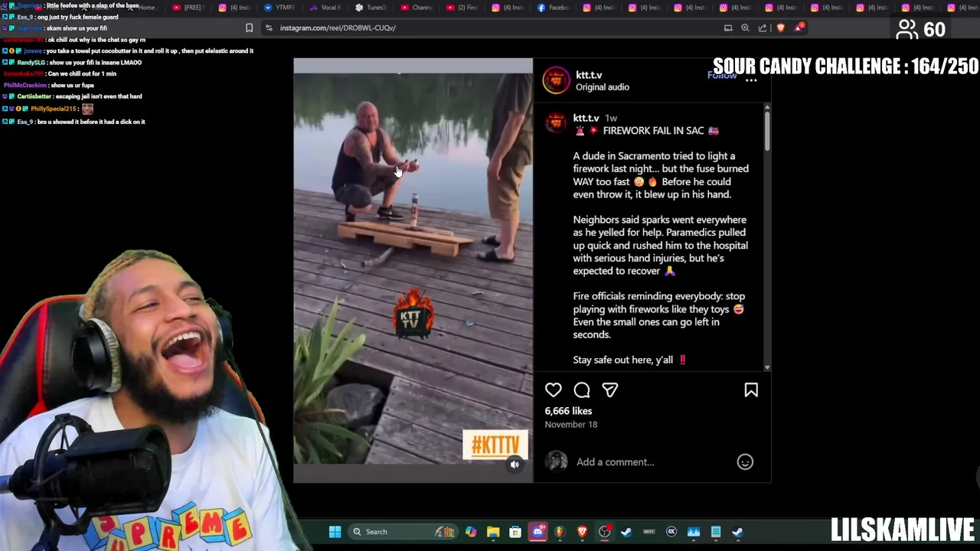Unmute the reel audio speaker icon
The image size is (980, 551).
[514, 465]
